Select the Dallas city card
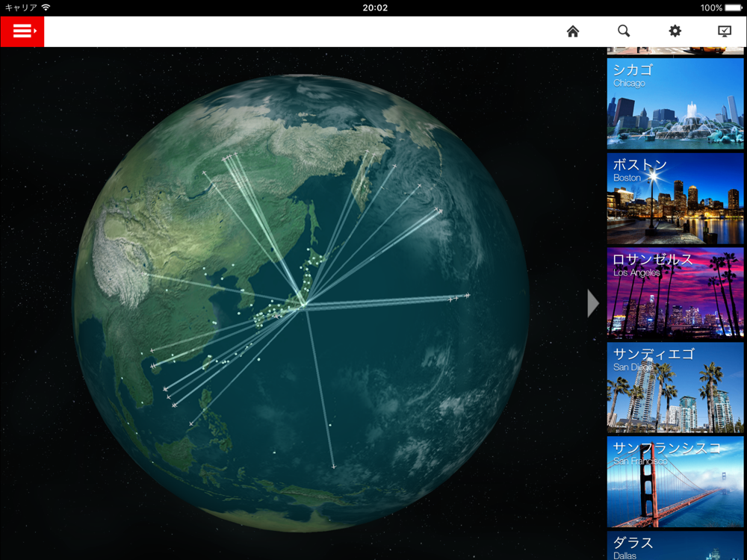This screenshot has width=747, height=560. click(x=675, y=546)
